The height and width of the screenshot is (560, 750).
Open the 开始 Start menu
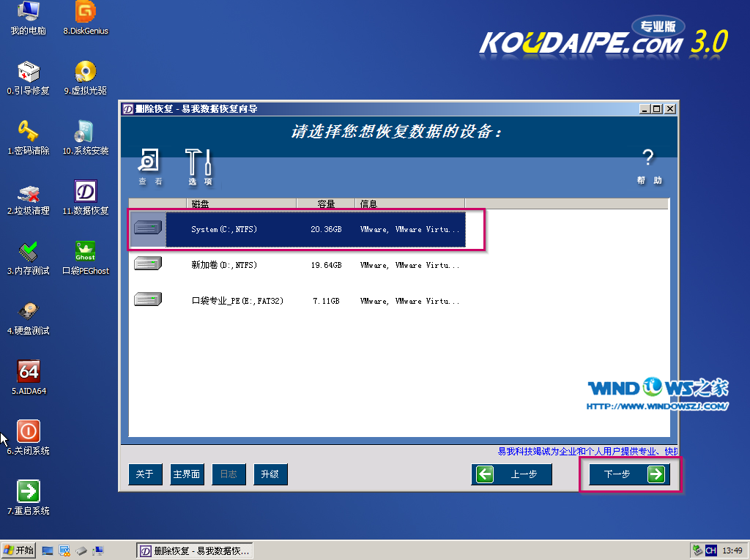[x=19, y=550]
